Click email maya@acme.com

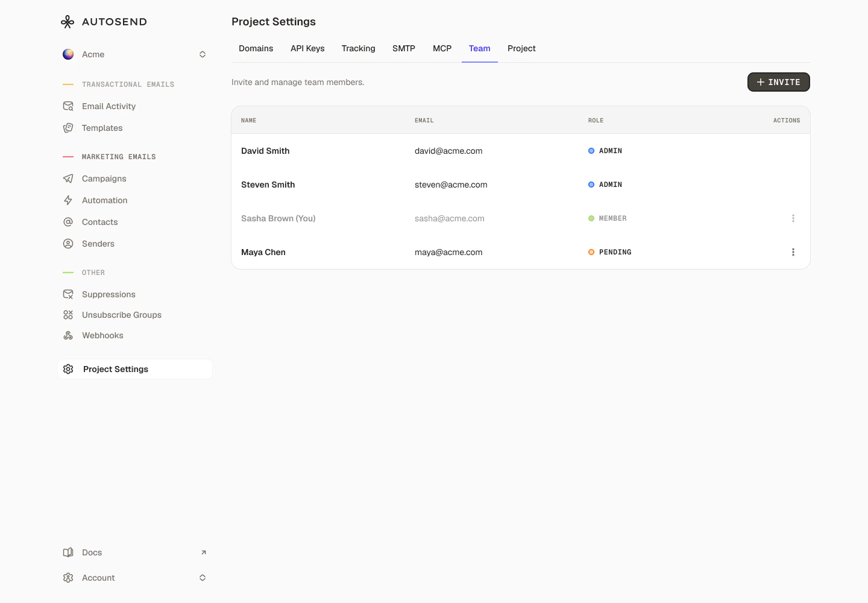point(448,252)
